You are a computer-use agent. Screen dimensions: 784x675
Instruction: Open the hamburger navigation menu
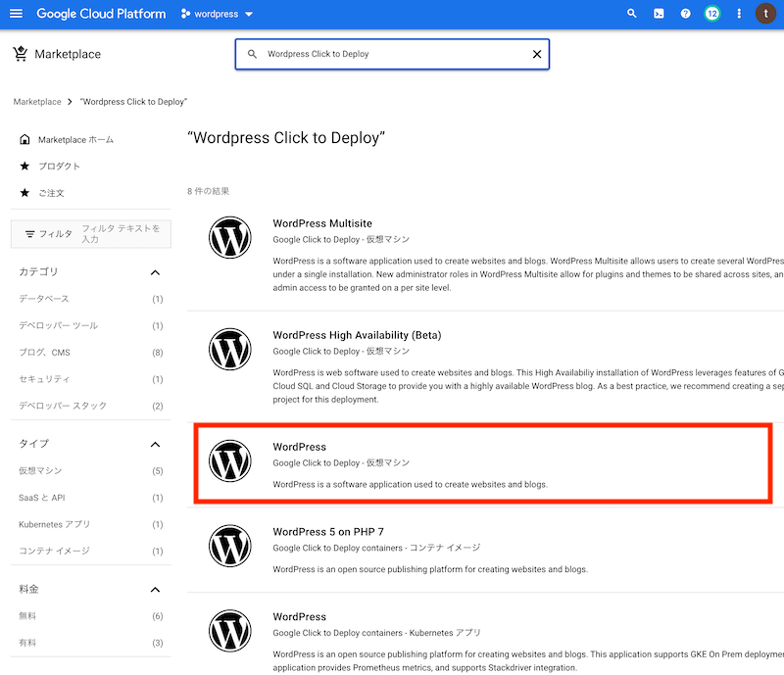16,14
